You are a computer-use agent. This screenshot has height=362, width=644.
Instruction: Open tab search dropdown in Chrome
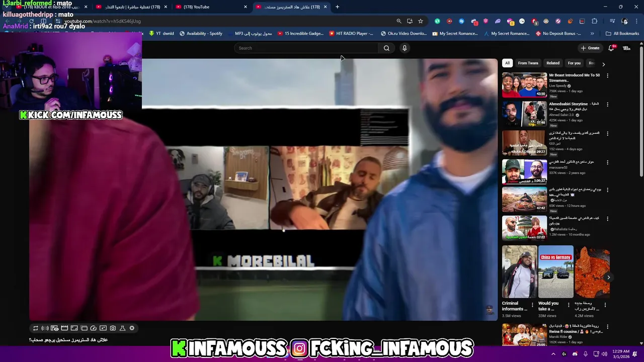tap(6, 7)
